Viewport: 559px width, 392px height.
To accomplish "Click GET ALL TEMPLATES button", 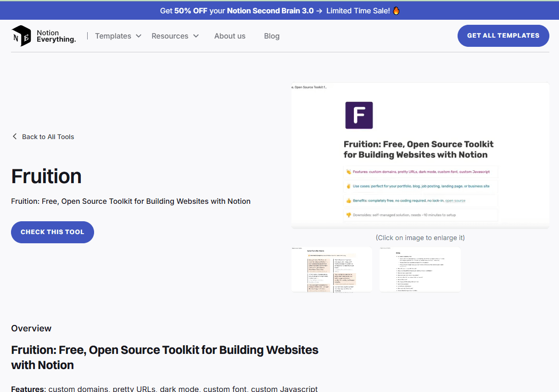I will point(503,35).
